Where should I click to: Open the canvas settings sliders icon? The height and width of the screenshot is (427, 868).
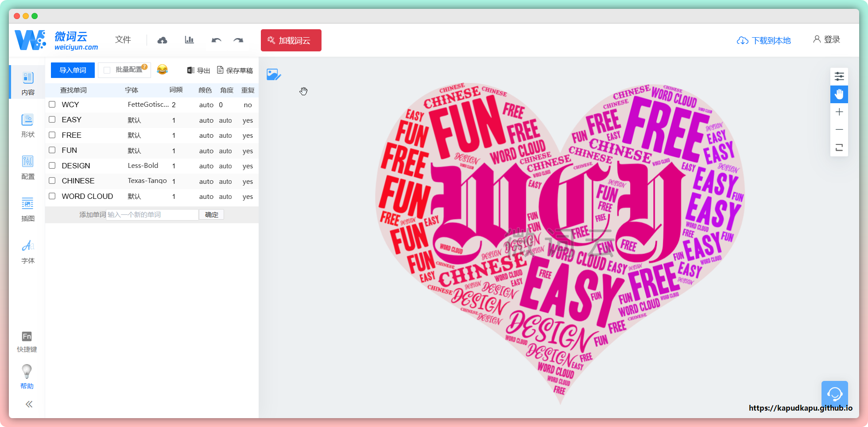point(839,77)
